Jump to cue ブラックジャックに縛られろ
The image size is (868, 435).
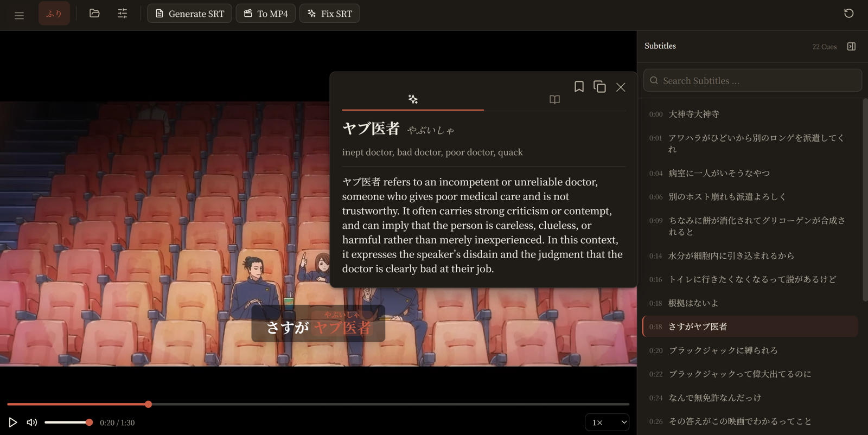tap(750, 350)
